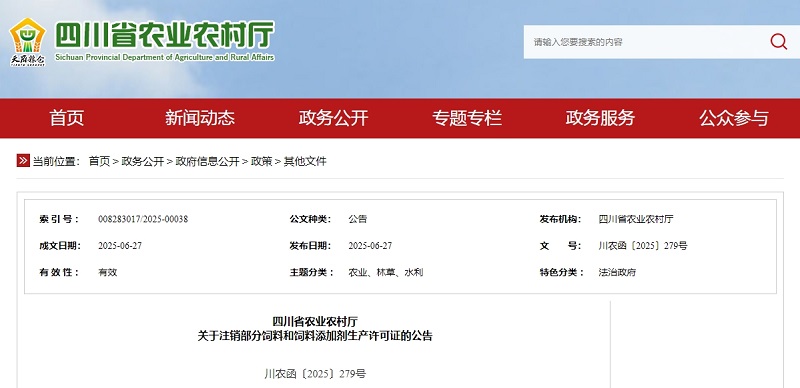Select the 成文日期 value 2025-06-27
Screen dimensions: 800x388
pos(120,246)
